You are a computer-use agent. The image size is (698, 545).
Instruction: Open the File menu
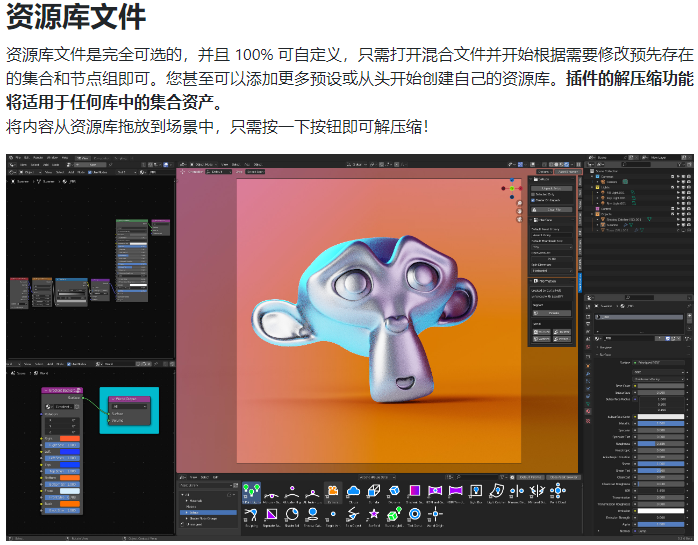point(18,158)
